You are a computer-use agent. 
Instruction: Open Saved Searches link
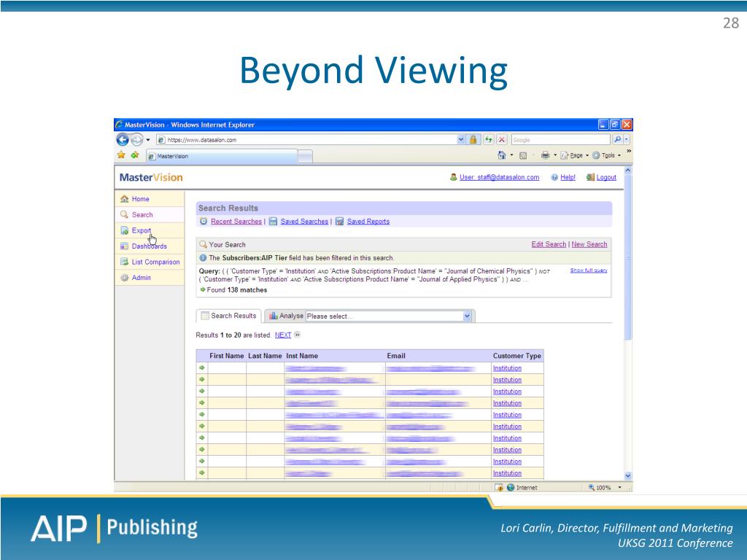(x=304, y=222)
